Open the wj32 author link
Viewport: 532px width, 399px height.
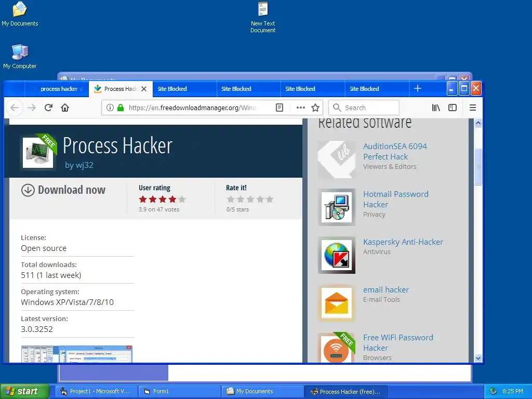(x=84, y=165)
